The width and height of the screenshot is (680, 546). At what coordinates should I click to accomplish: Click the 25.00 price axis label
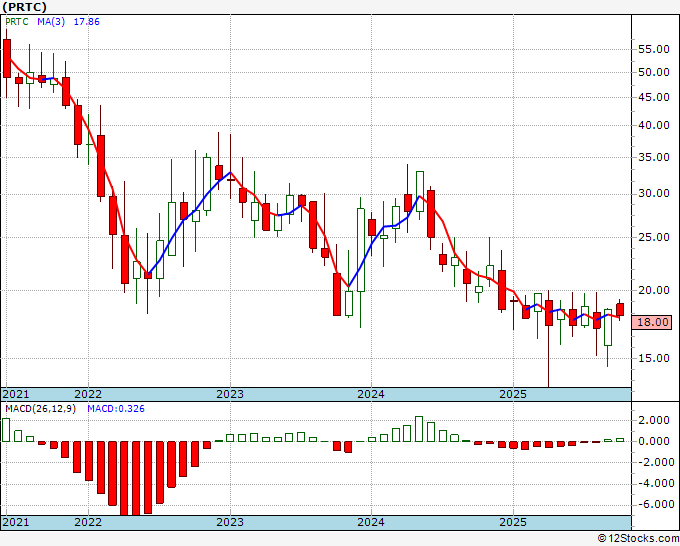coord(654,237)
